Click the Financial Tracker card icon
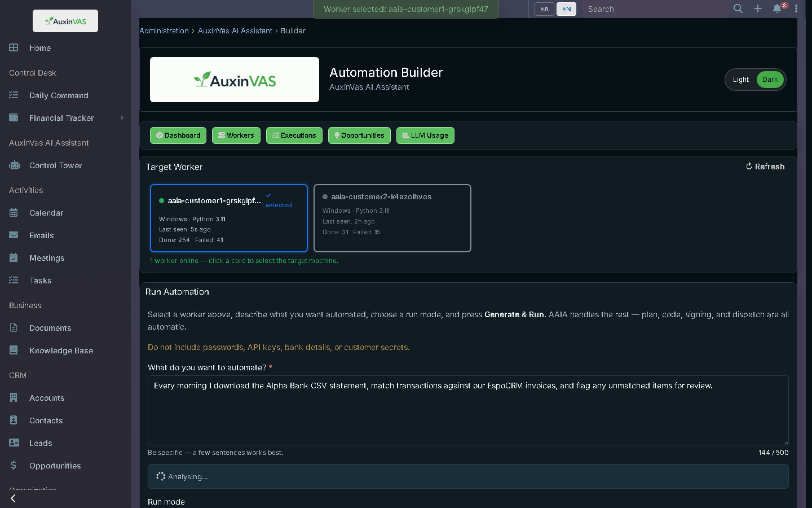Screen dimensions: 812x508 pyautogui.click(x=14, y=118)
